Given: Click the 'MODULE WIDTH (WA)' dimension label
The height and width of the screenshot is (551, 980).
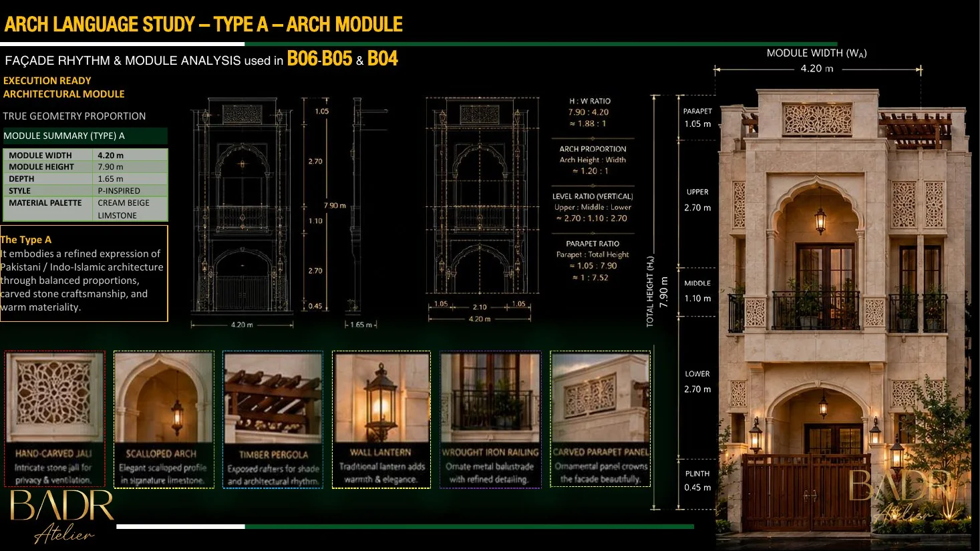Looking at the screenshot, I should (816, 53).
